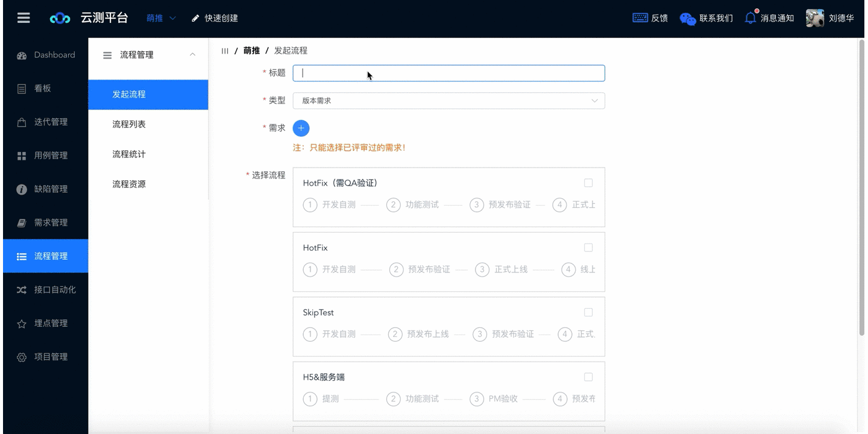Screen dimensions: 868x434
Task: Click the breadcrumb collapse icon before 萌推
Action: 225,51
